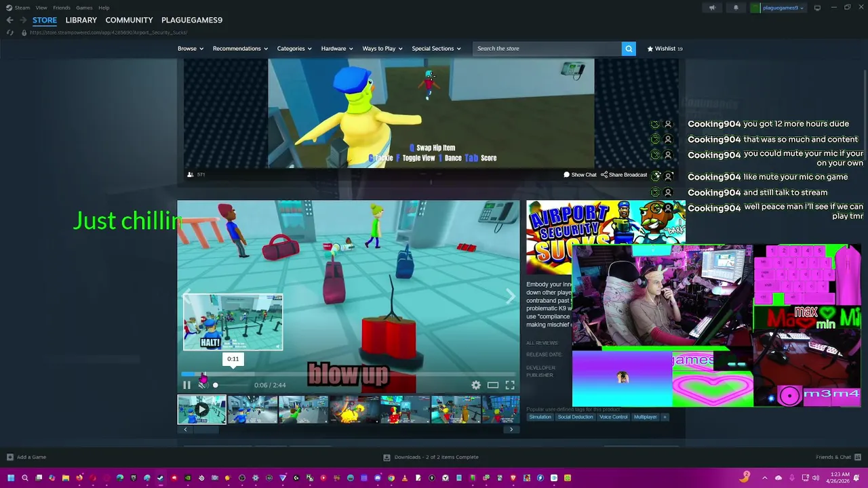
Task: Click the site info lock icon in the address bar
Action: pyautogui.click(x=24, y=33)
